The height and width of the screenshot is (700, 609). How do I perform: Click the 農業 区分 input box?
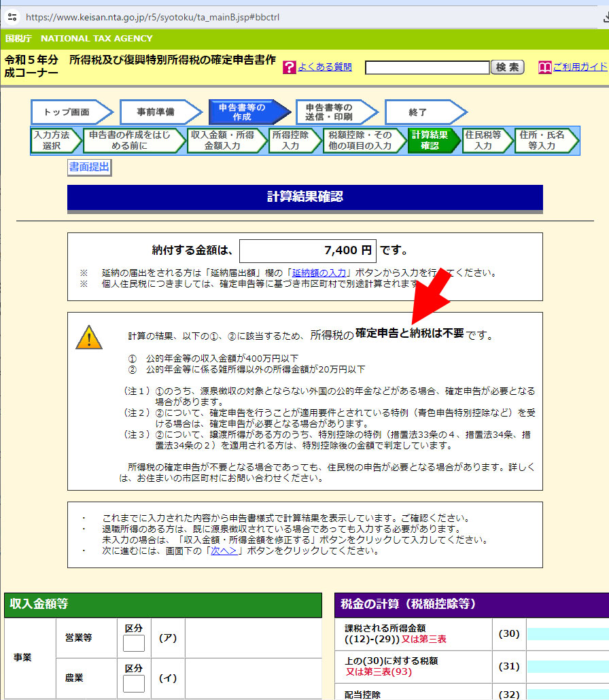coord(134,684)
